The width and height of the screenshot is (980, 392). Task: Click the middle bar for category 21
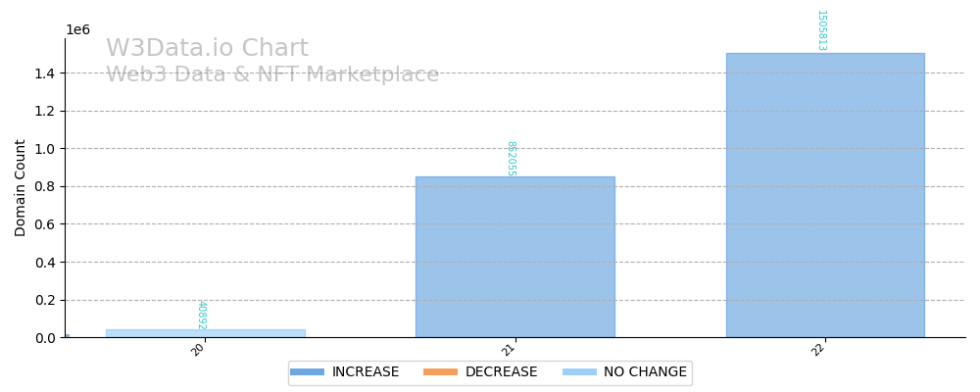click(x=514, y=257)
